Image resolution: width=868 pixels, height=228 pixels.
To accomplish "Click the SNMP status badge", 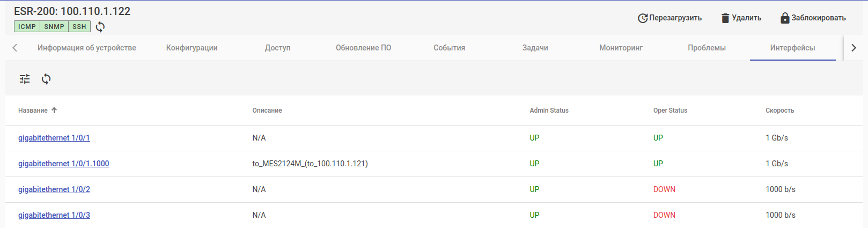I will (x=54, y=26).
